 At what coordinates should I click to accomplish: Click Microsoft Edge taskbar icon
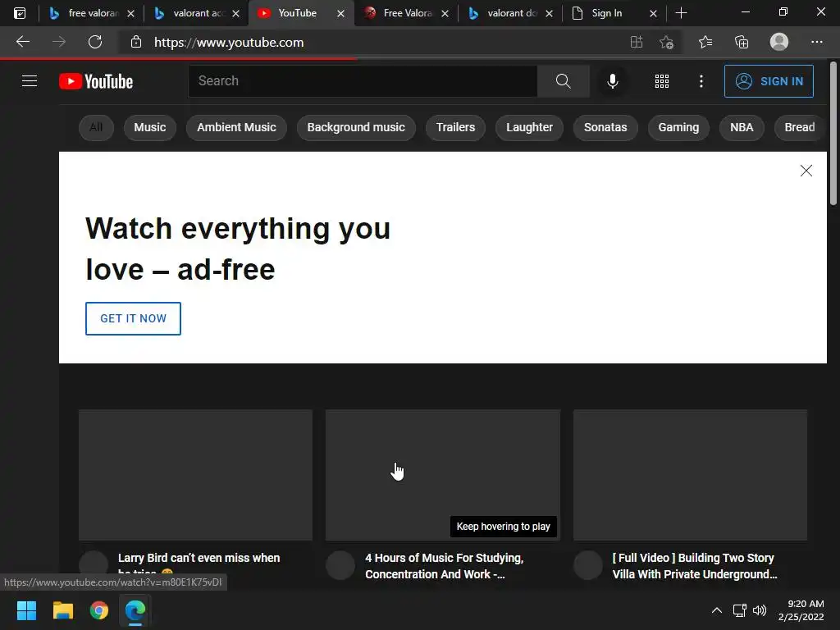(x=135, y=610)
